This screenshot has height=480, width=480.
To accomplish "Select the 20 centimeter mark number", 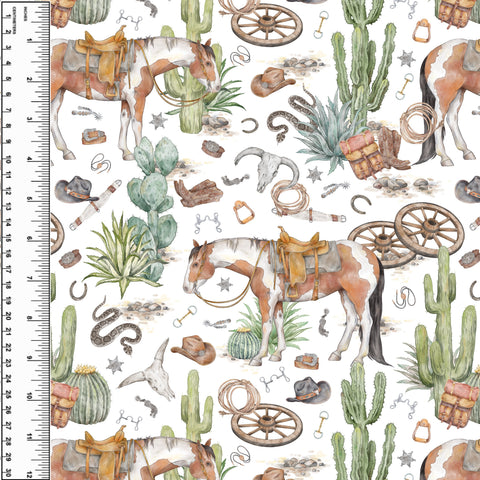I will 8,316.
